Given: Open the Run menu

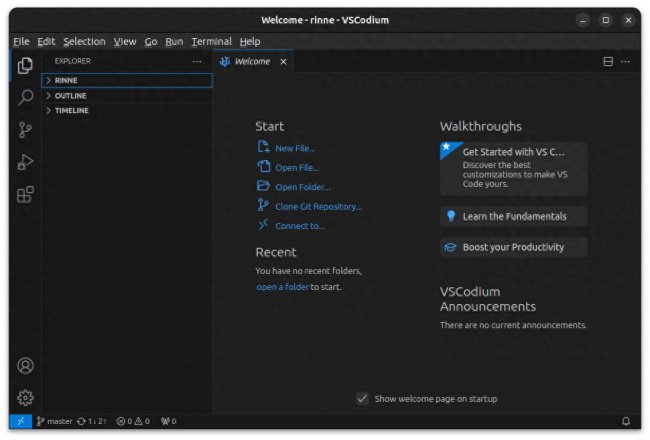Looking at the screenshot, I should pyautogui.click(x=174, y=41).
